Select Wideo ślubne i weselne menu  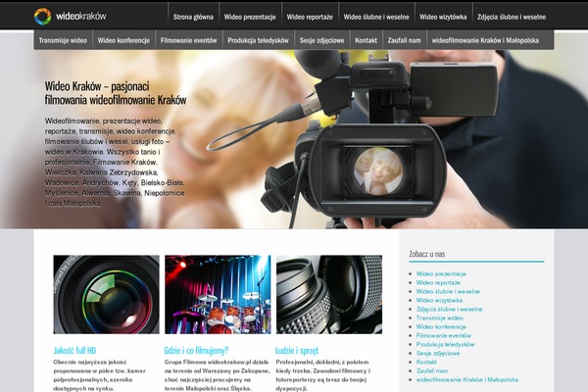pos(378,18)
